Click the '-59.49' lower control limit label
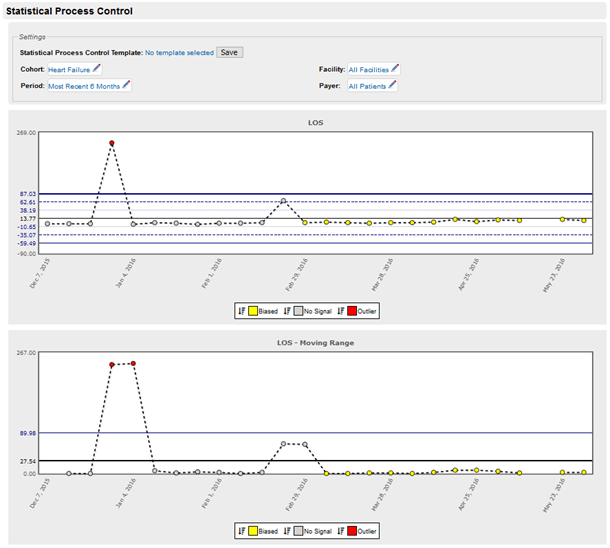 (x=27, y=243)
